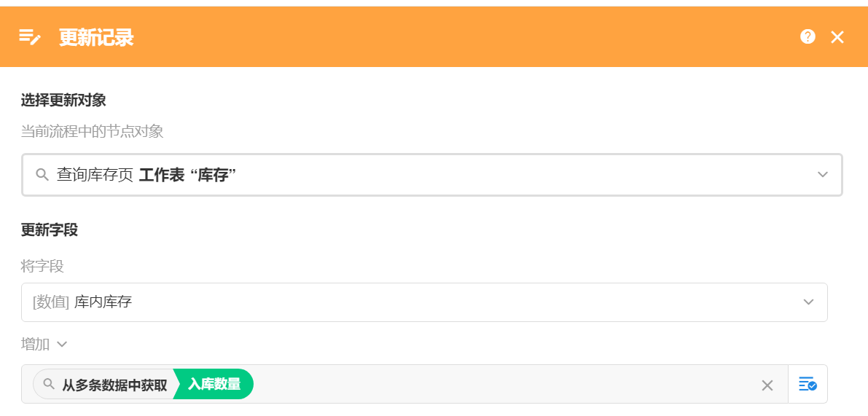Select the green 入库数量 tag
The image size is (868, 416).
coord(214,384)
